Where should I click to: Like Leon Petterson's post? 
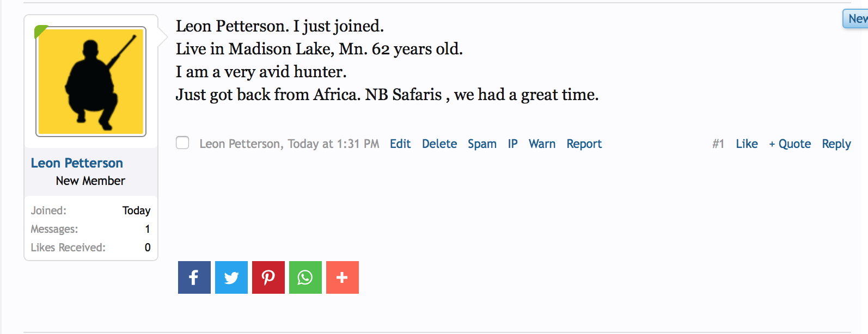[747, 144]
